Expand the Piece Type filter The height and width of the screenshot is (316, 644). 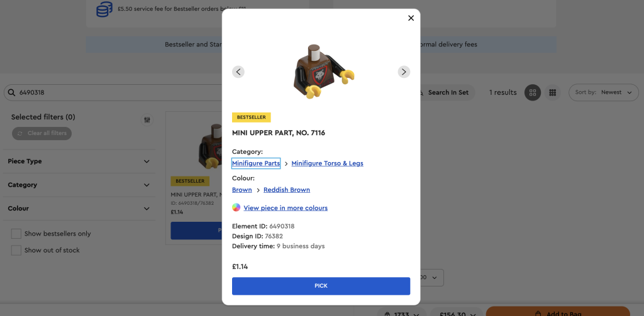79,161
